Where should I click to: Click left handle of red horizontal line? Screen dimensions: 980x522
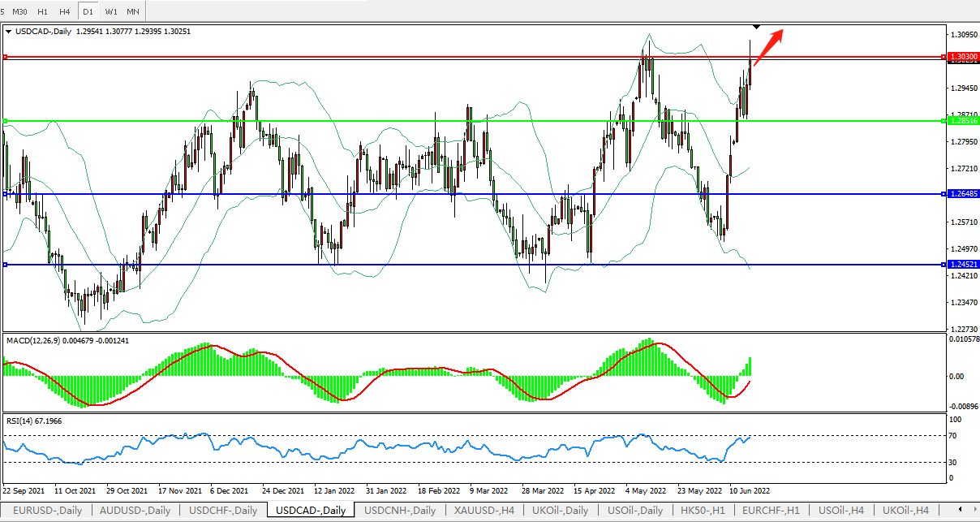5,57
